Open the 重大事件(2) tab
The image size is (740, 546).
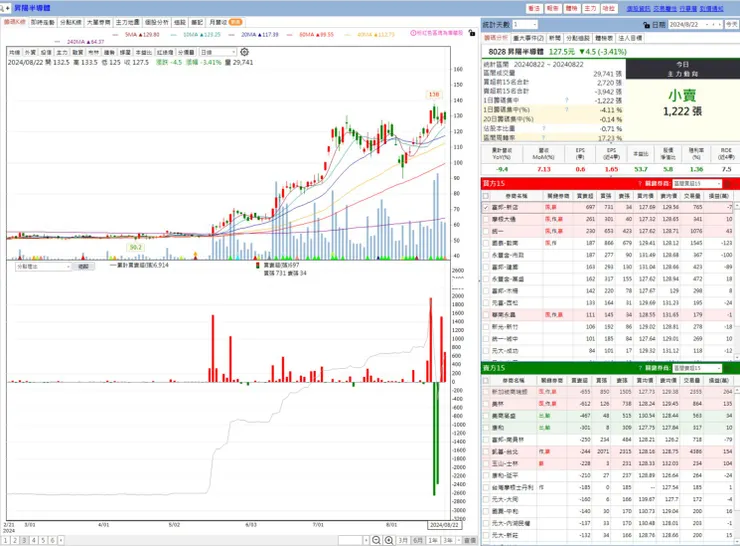528,38
